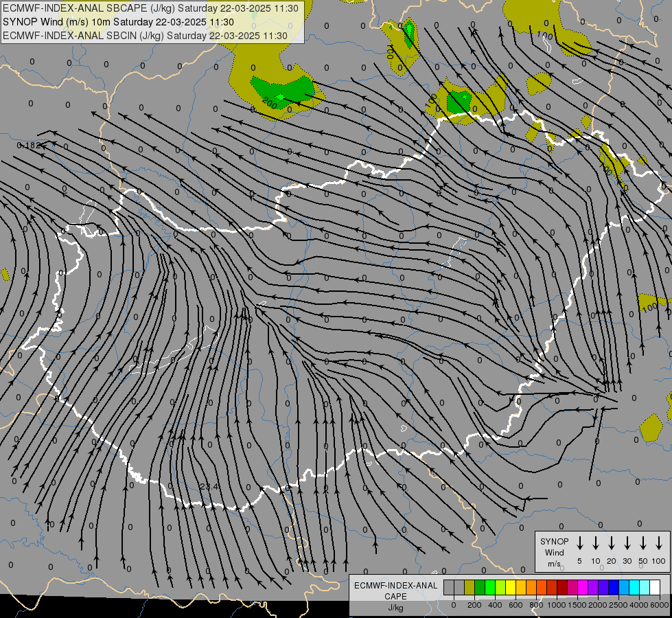The image size is (672, 618).
Task: Click the ECMWF-INDEX-ANAL legend title
Action: click(395, 586)
